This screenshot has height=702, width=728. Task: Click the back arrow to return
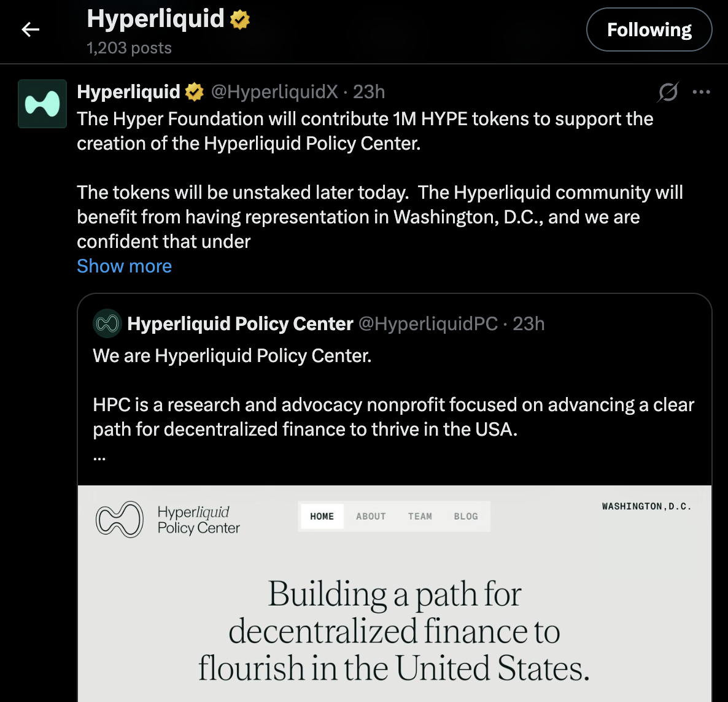(30, 29)
